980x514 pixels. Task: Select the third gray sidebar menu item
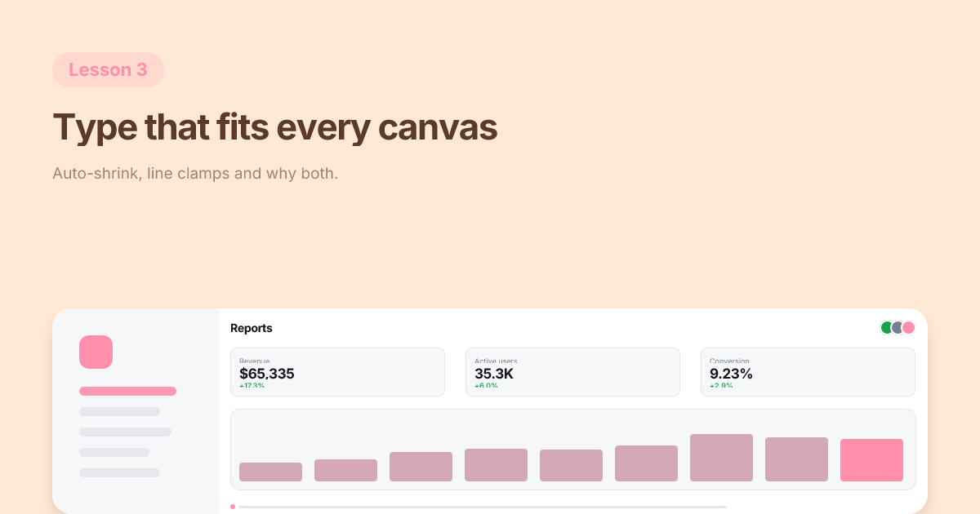pyautogui.click(x=125, y=432)
